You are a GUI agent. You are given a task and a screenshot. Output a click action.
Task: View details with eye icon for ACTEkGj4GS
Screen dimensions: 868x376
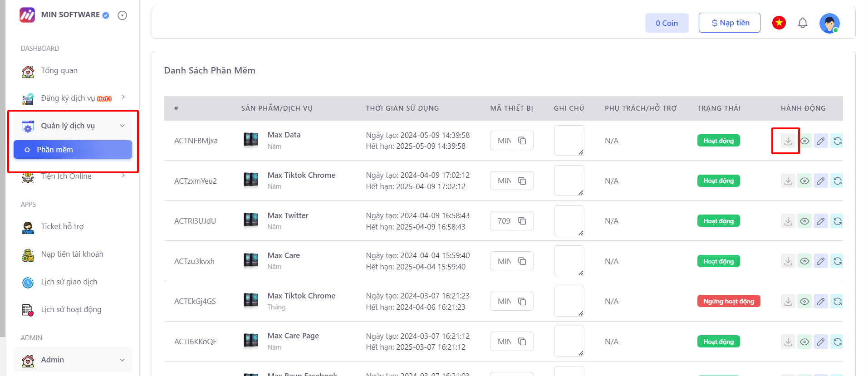804,301
